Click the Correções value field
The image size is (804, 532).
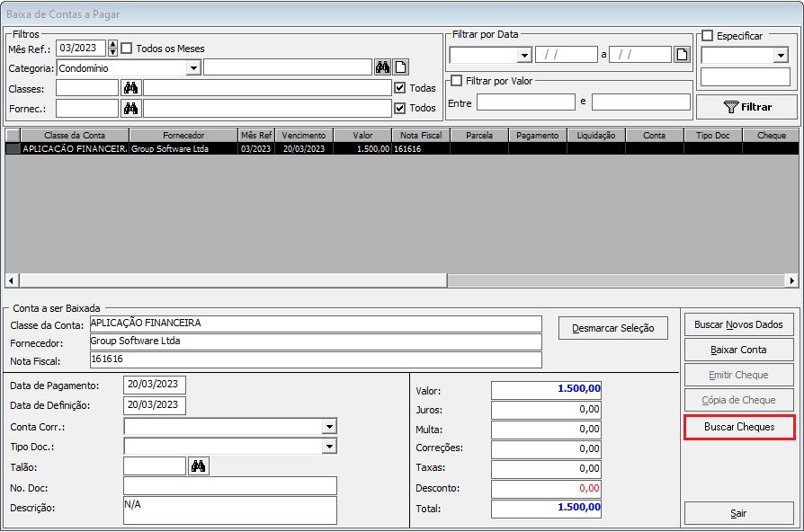coord(546,449)
